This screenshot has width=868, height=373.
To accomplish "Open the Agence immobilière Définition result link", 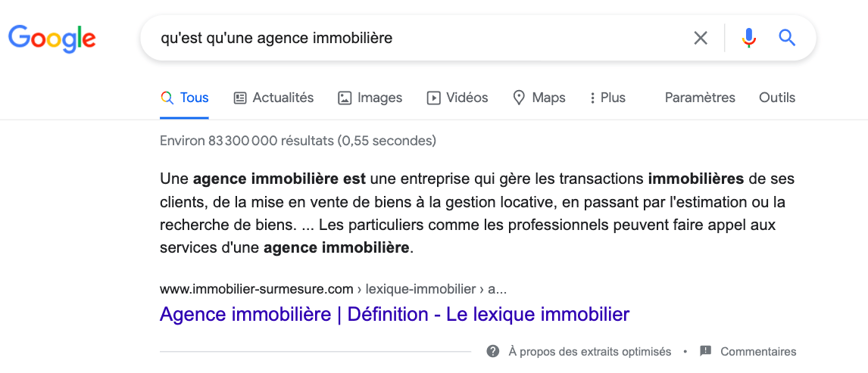I will [394, 314].
